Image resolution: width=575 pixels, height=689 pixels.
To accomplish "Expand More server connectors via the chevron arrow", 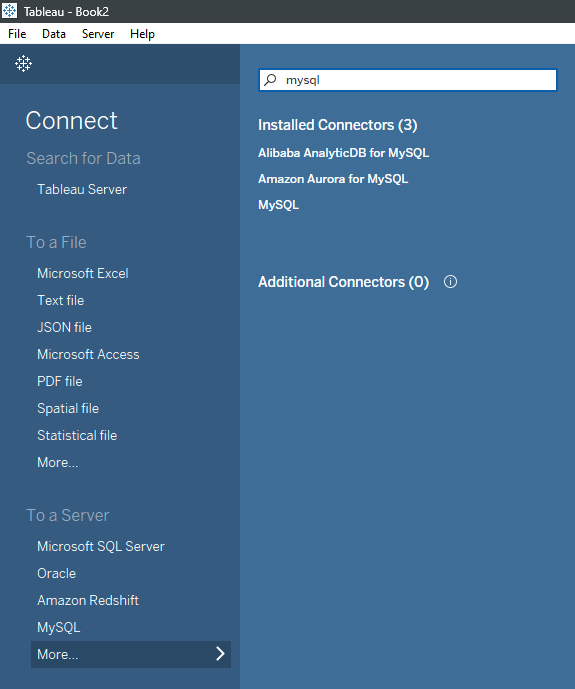I will [x=220, y=654].
